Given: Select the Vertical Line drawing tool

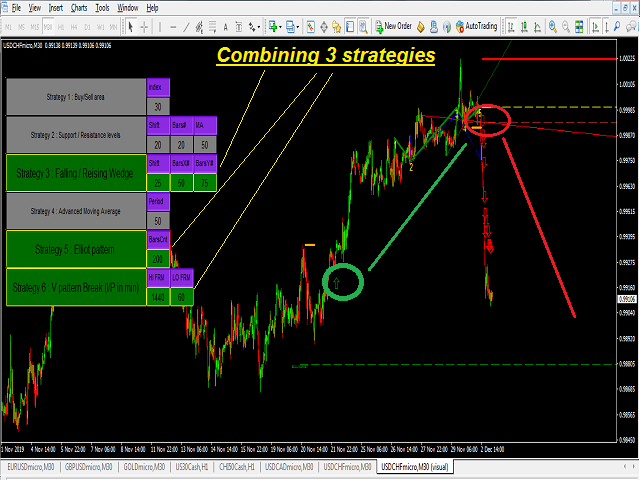Looking at the screenshot, I should [x=160, y=27].
